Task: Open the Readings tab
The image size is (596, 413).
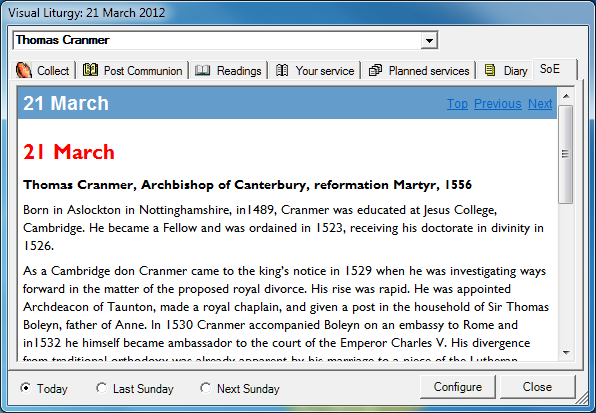Action: click(229, 70)
